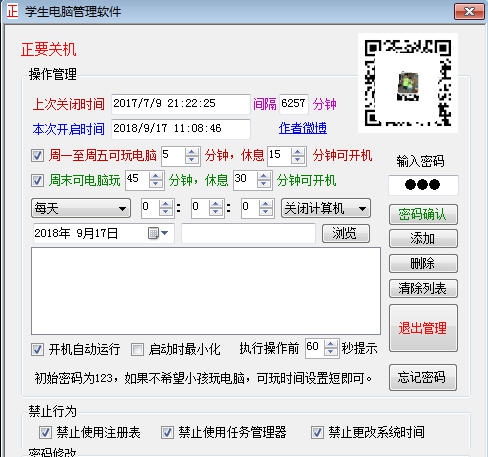Increase weekday play minutes above 5
The image size is (488, 457).
(192, 152)
